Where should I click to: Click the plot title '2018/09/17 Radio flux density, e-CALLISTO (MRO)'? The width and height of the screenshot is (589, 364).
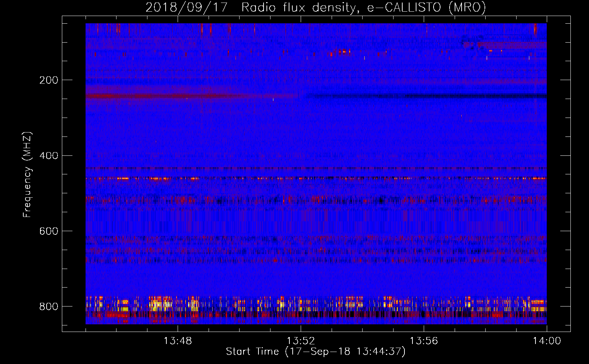[x=316, y=8]
